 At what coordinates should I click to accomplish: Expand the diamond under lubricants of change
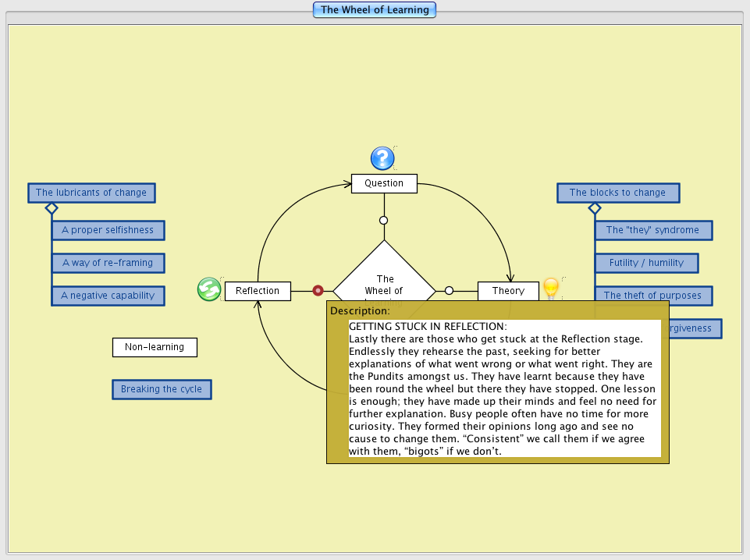[52, 208]
